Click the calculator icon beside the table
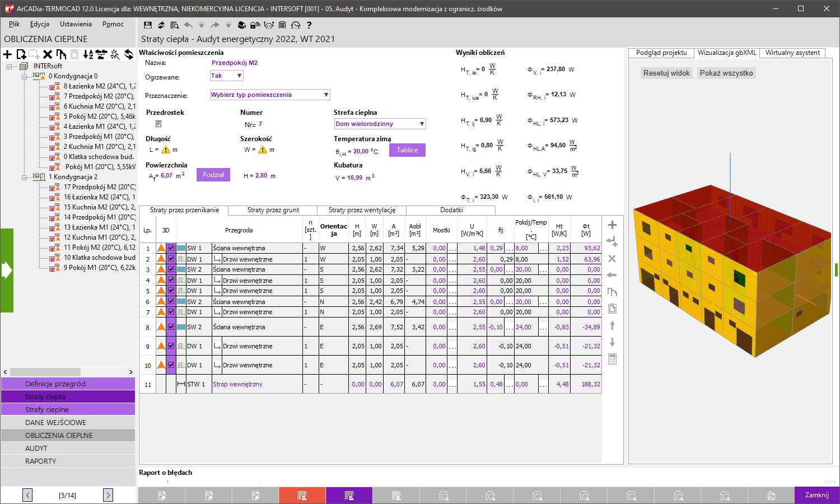The image size is (840, 504). [x=612, y=360]
